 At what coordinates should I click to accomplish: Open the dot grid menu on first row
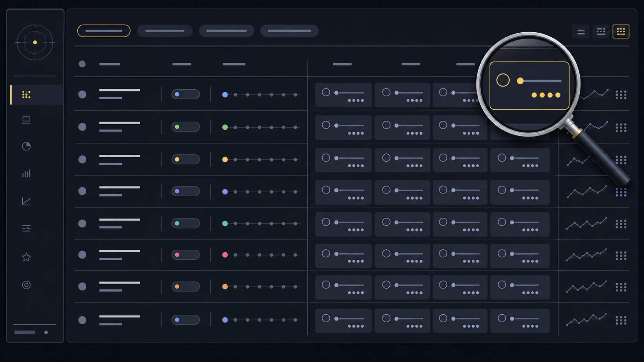pyautogui.click(x=621, y=95)
